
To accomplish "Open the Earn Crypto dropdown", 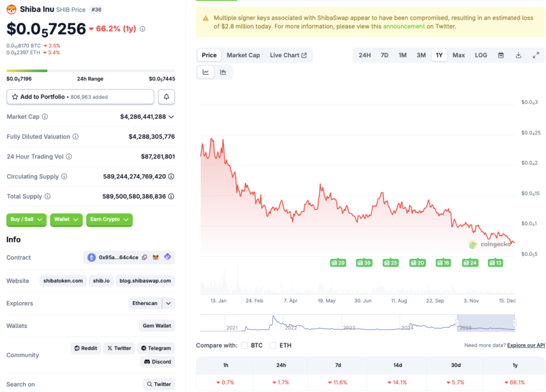I will [x=109, y=220].
